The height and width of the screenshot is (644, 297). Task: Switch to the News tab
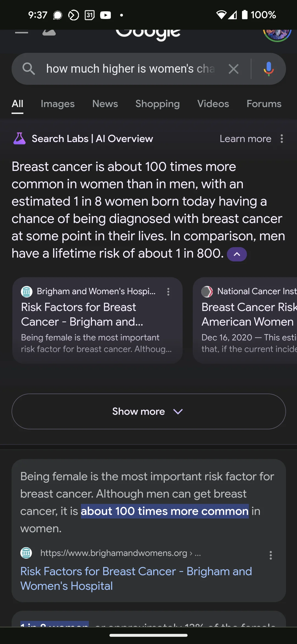105,104
